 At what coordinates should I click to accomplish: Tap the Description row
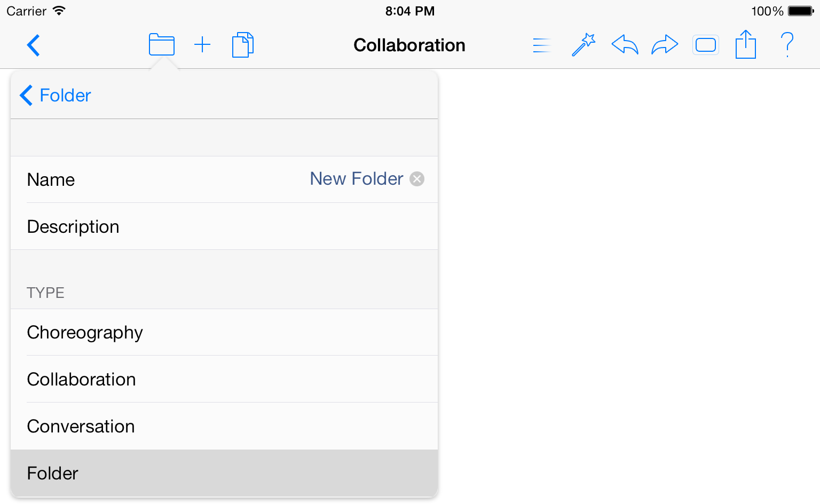point(224,226)
